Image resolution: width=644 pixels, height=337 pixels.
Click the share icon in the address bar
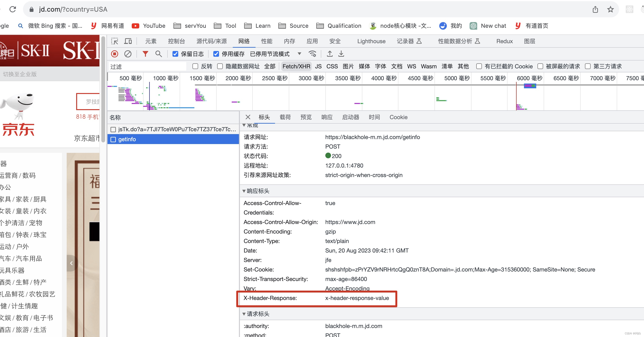[x=595, y=9]
